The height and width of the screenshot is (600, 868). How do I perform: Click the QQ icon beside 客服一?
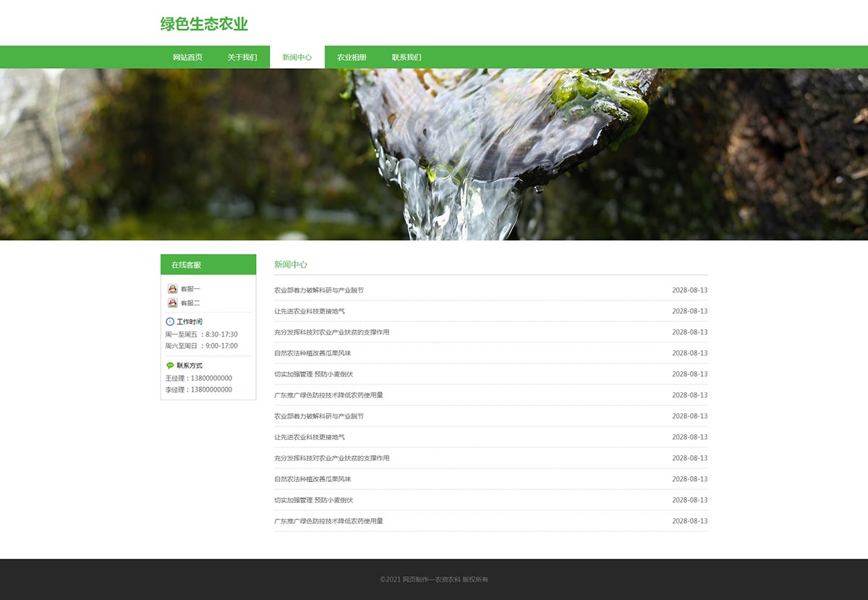(x=172, y=289)
